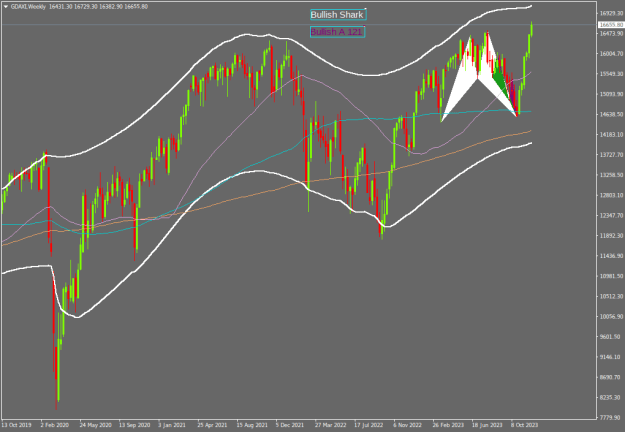
Task: Click the 9601.50 price axis label
Action: point(610,337)
